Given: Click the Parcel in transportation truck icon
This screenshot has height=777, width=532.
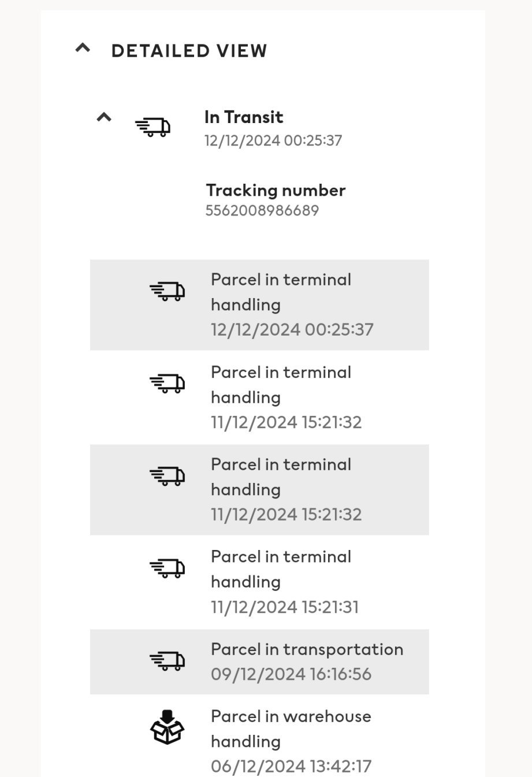Looking at the screenshot, I should coord(167,661).
